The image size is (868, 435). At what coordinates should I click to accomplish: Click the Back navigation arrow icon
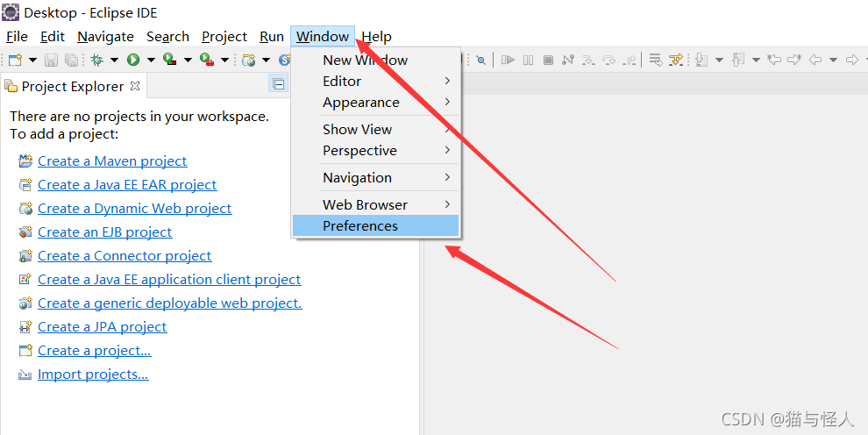coord(815,60)
